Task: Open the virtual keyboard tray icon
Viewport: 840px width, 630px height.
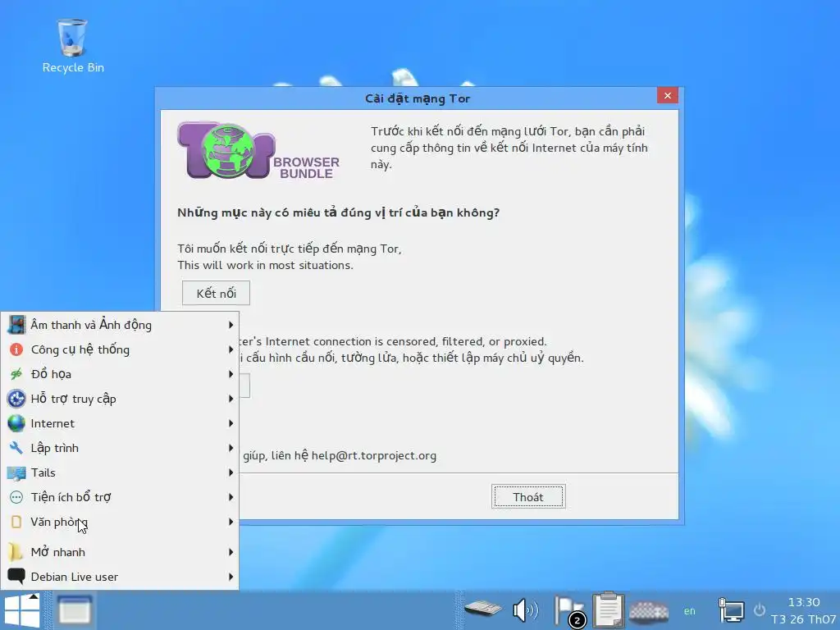Action: pos(482,609)
